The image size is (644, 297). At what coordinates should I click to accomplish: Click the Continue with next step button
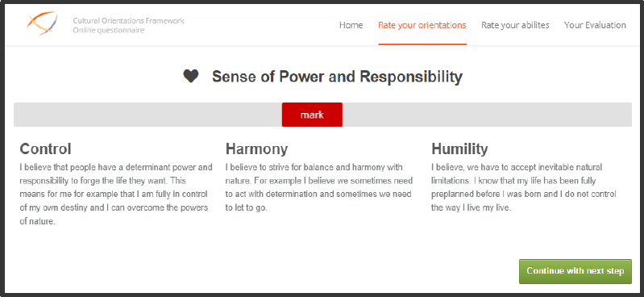pyautogui.click(x=575, y=271)
